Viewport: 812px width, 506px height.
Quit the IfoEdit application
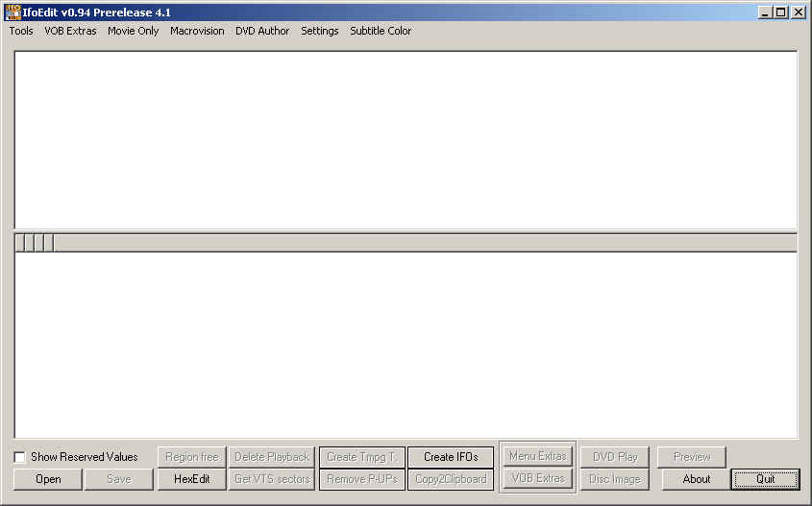765,479
